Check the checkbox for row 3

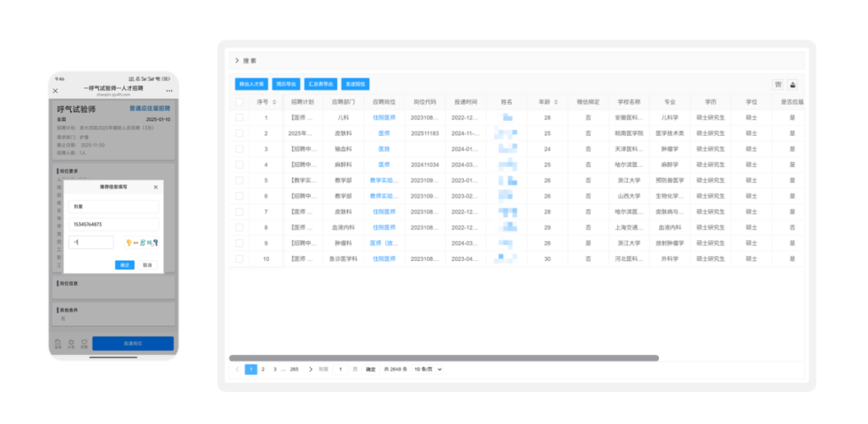(240, 149)
